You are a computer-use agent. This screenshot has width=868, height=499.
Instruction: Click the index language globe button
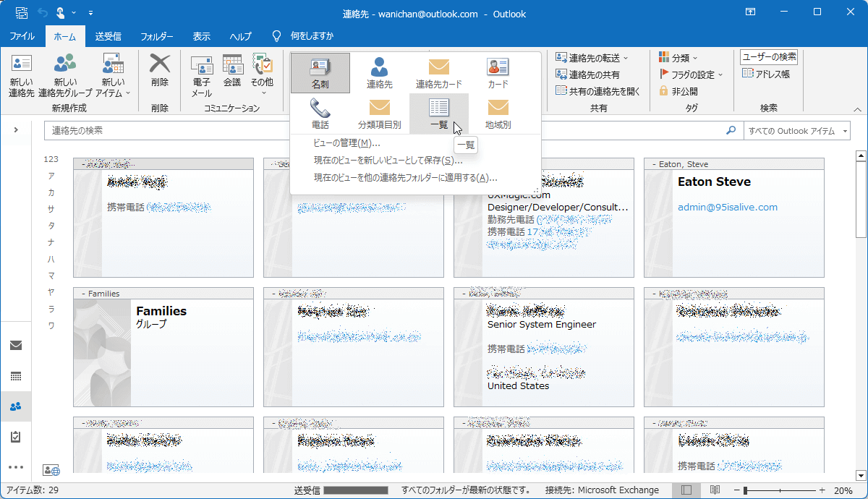51,470
